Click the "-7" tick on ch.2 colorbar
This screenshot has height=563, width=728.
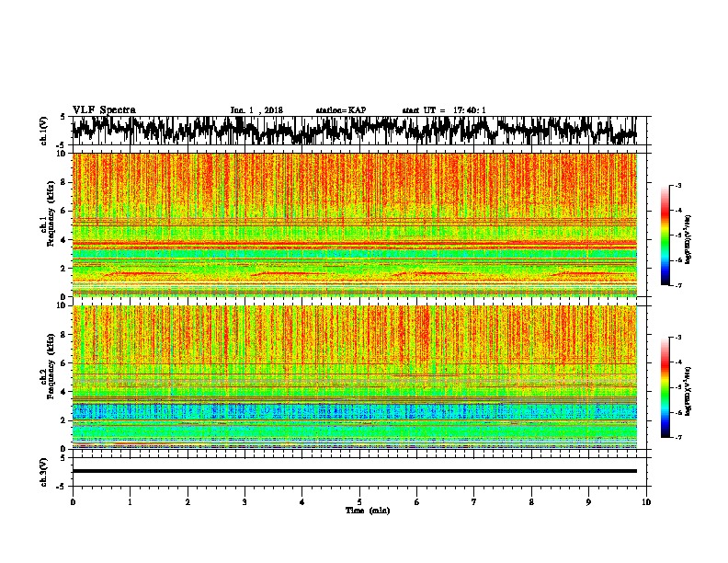678,438
